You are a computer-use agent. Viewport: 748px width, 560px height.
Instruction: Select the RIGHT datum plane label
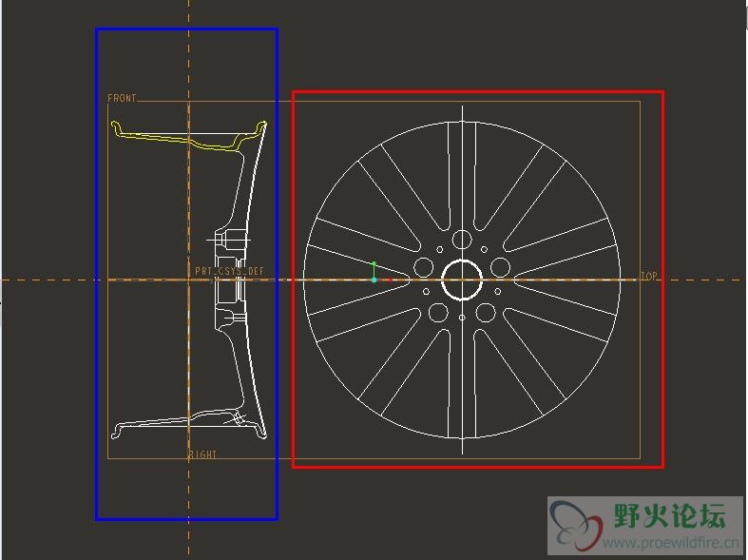click(x=203, y=454)
